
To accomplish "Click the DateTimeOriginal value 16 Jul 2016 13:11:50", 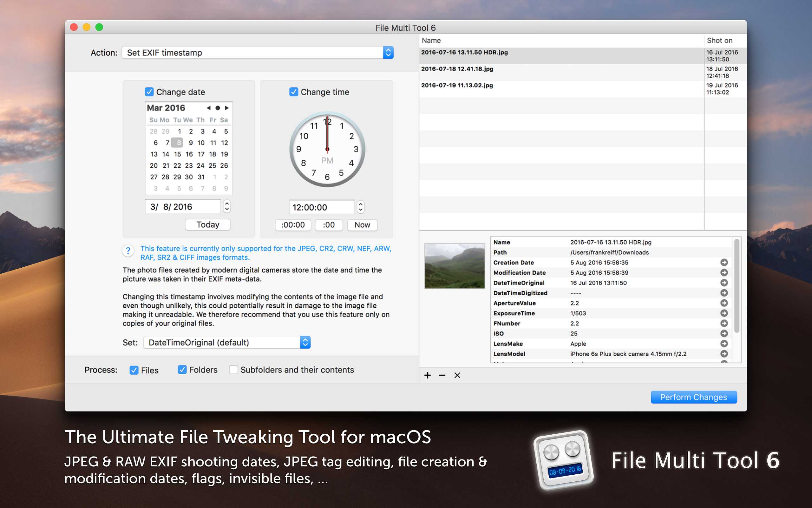I will point(598,283).
